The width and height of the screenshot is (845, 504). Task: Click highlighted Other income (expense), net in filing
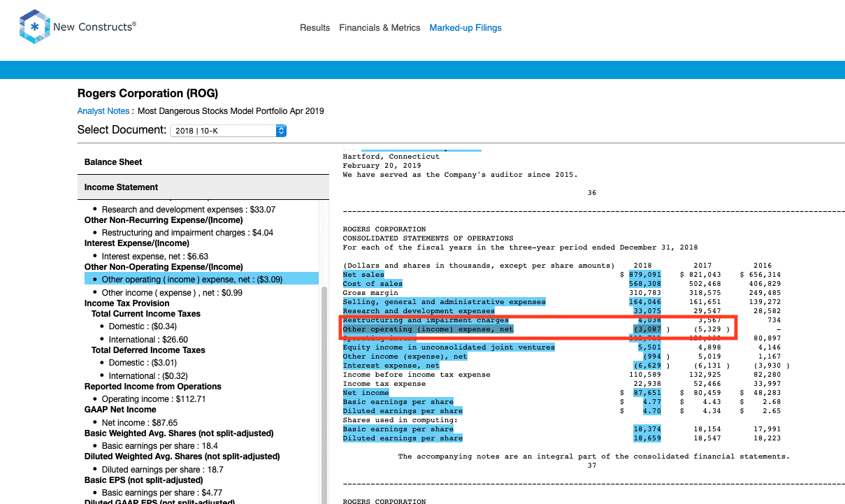tap(405, 357)
